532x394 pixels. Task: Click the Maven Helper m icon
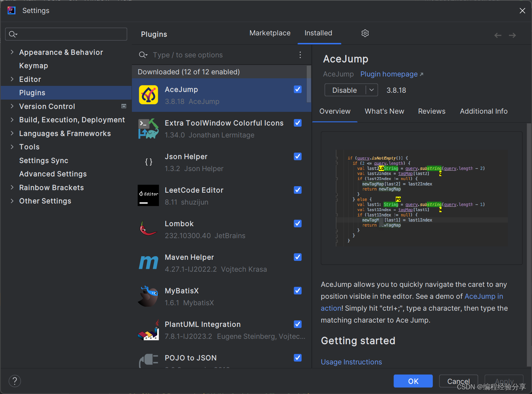[148, 262]
